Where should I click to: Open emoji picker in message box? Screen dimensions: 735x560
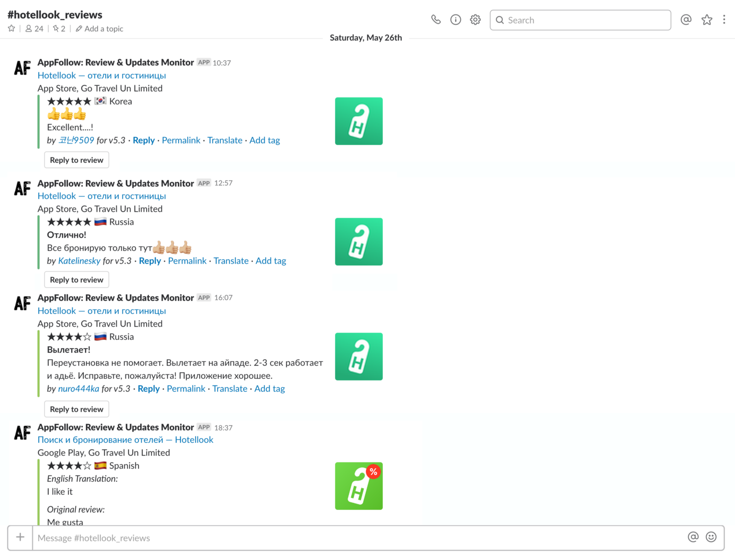click(711, 538)
